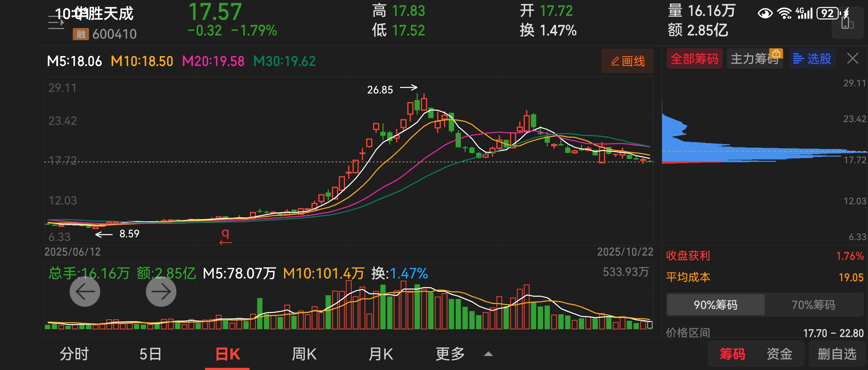Screen dimensions: 868x370
Task: Tap the 删自选 remove watchlist button
Action: click(837, 354)
